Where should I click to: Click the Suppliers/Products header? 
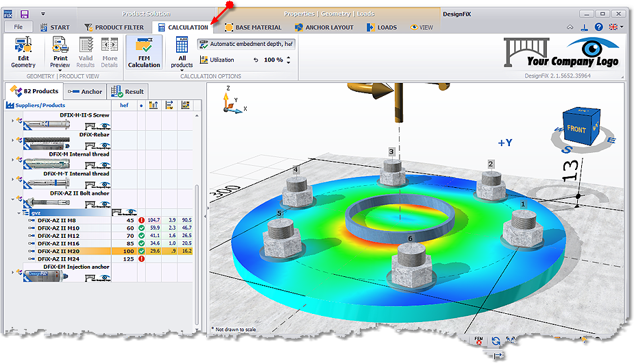point(36,105)
